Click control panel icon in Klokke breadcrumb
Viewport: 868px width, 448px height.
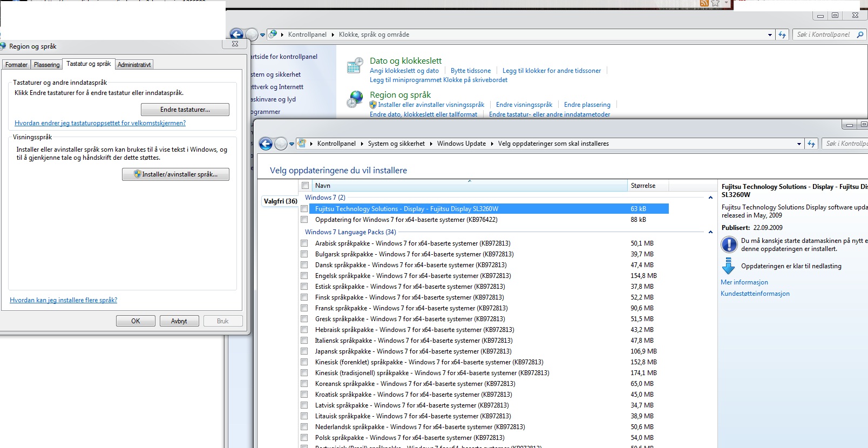pyautogui.click(x=273, y=35)
